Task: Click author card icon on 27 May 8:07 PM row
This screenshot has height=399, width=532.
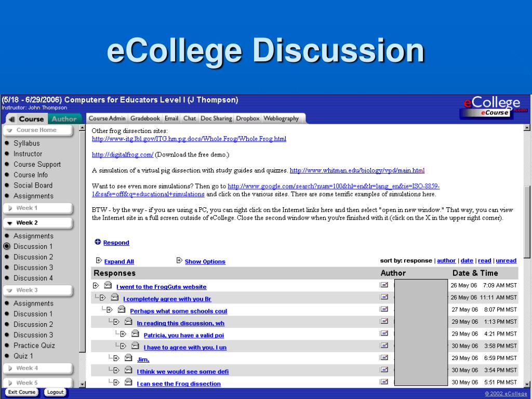Action: click(x=384, y=309)
